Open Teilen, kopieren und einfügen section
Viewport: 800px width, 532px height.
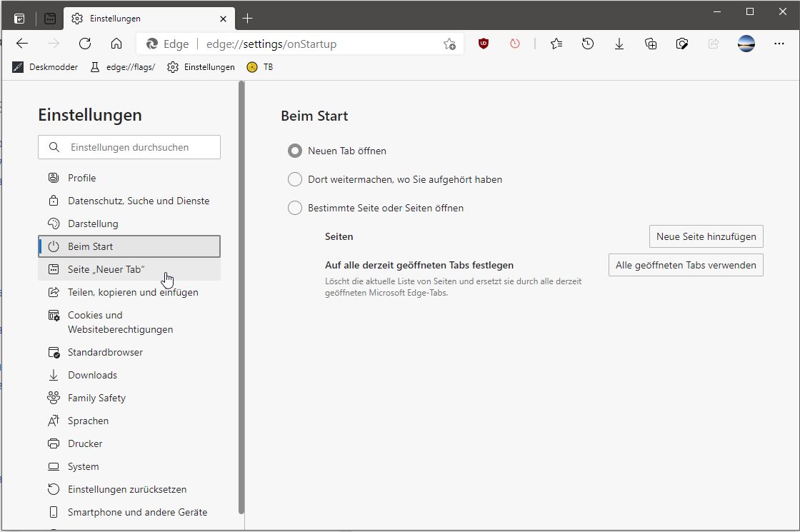coord(129,292)
